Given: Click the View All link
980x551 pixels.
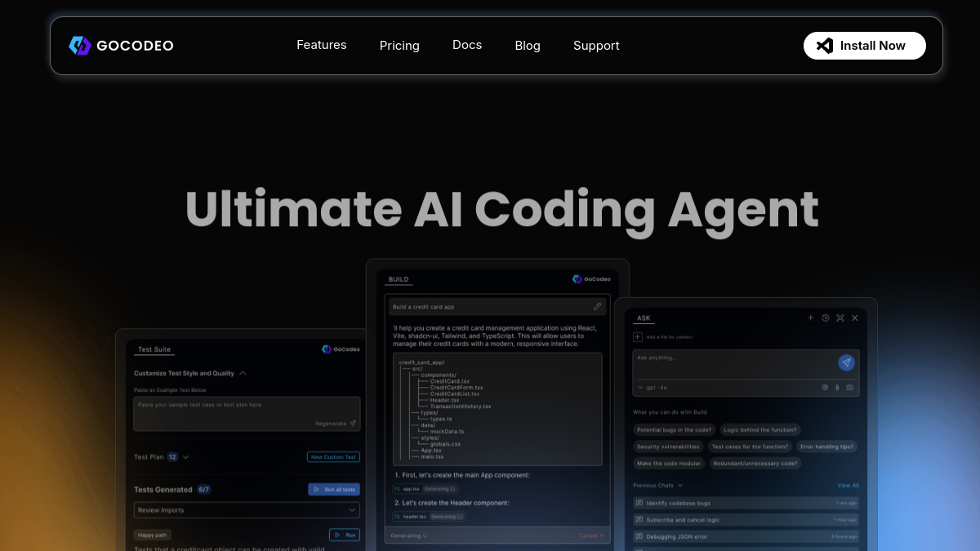Looking at the screenshot, I should [x=848, y=486].
